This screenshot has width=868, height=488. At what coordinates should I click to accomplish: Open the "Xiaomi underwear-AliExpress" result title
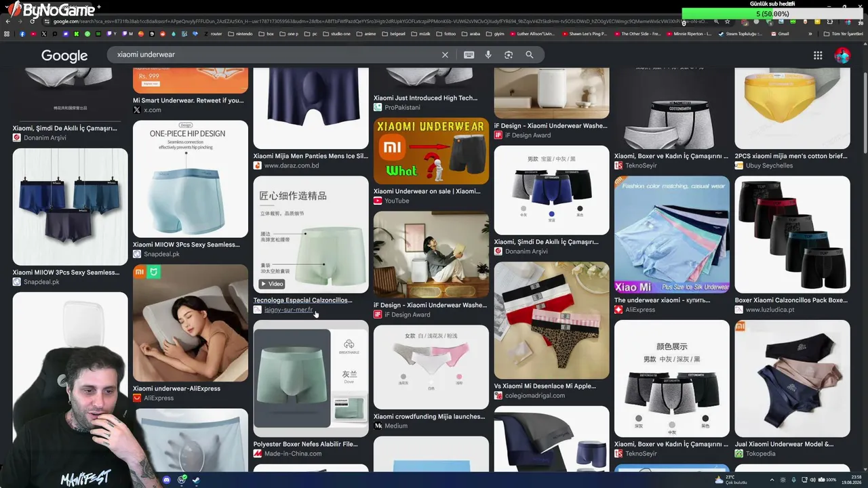coord(176,389)
